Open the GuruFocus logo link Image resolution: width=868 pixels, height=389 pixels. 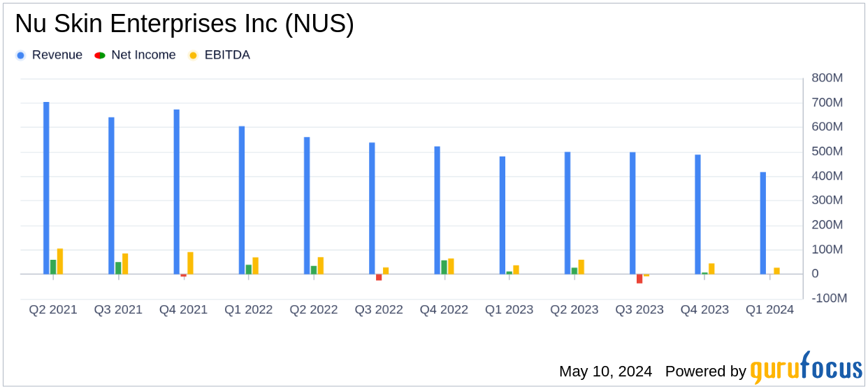(806, 369)
